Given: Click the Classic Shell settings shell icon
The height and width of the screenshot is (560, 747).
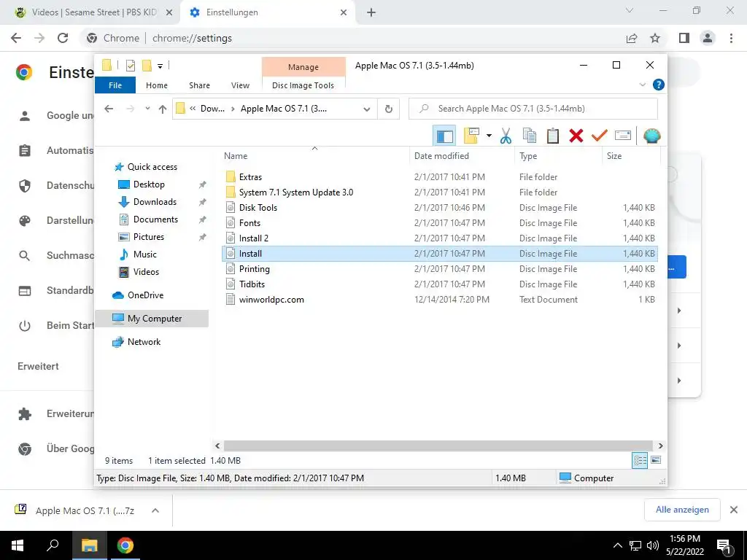Looking at the screenshot, I should (x=651, y=136).
